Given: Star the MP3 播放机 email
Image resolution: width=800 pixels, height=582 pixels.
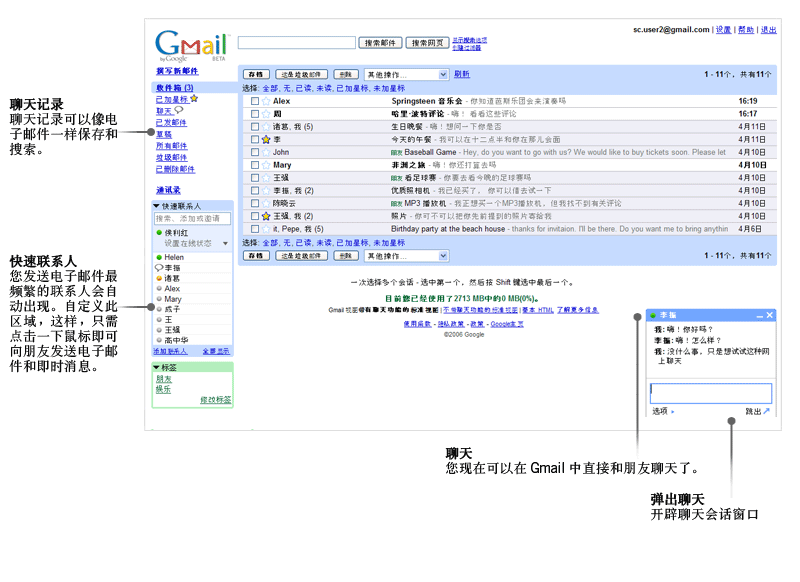Looking at the screenshot, I should tap(266, 203).
